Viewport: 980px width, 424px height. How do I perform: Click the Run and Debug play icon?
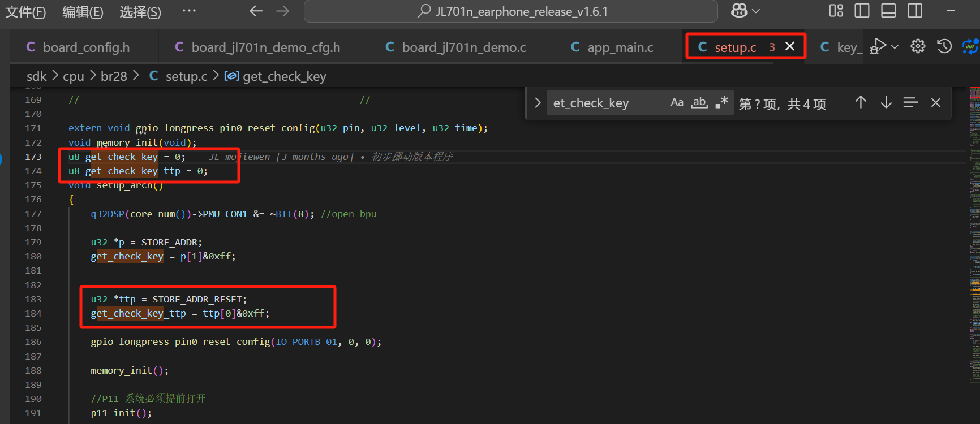[x=878, y=46]
